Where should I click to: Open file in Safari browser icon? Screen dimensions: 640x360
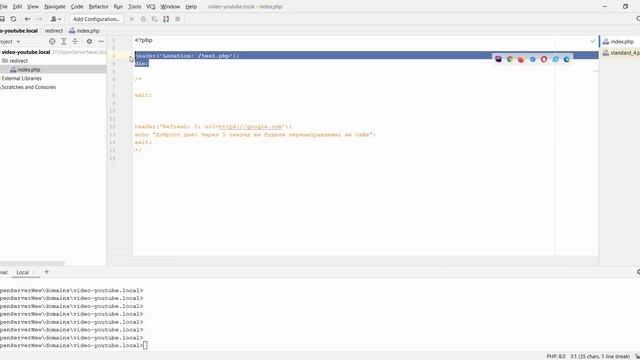[533, 60]
